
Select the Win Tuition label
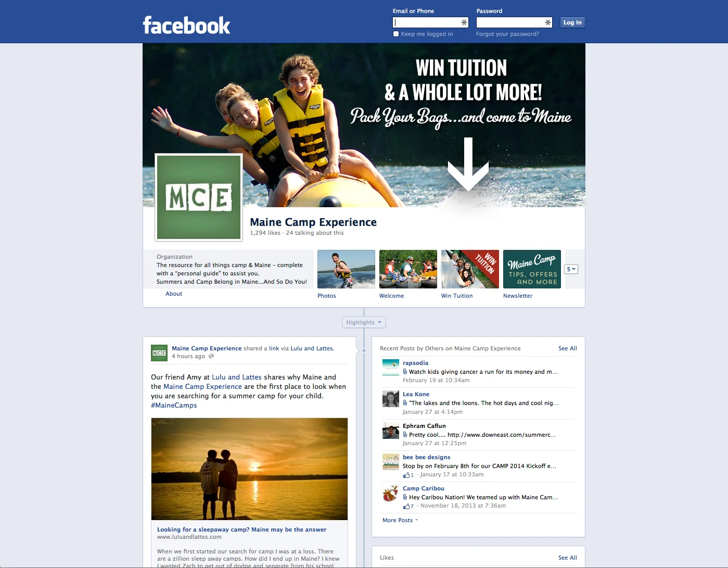tap(457, 296)
